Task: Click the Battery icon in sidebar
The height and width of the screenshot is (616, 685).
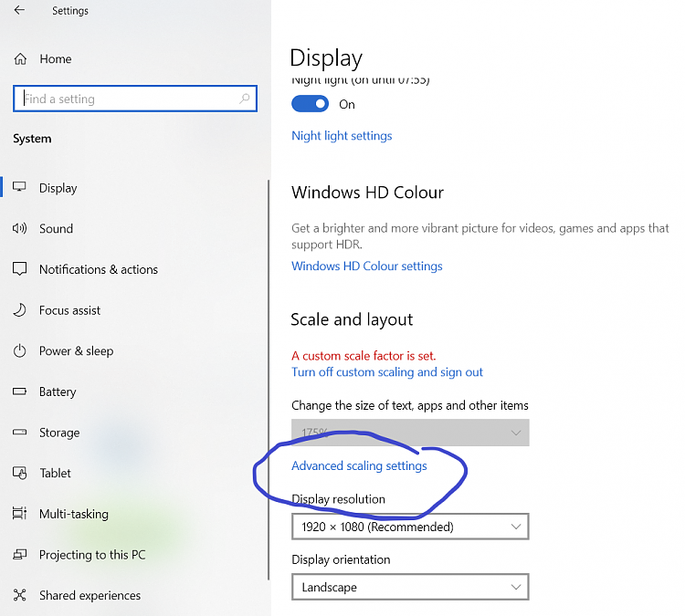Action: click(20, 392)
